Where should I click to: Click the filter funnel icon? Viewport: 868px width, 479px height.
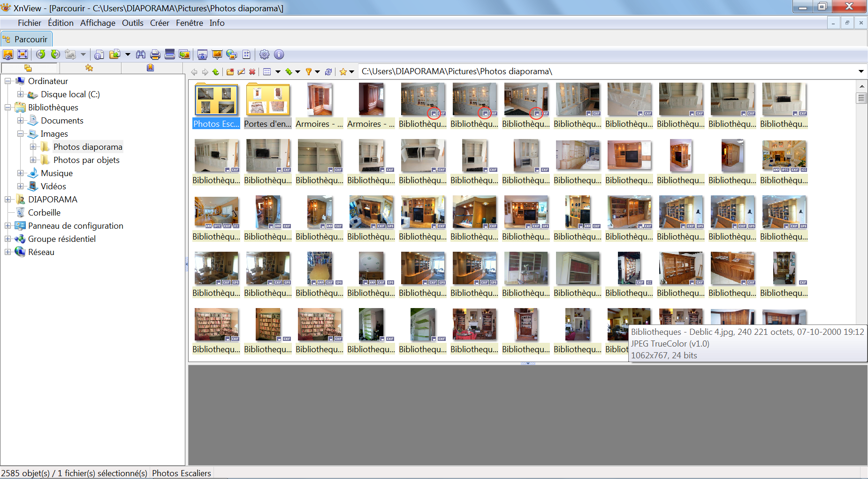pyautogui.click(x=309, y=72)
